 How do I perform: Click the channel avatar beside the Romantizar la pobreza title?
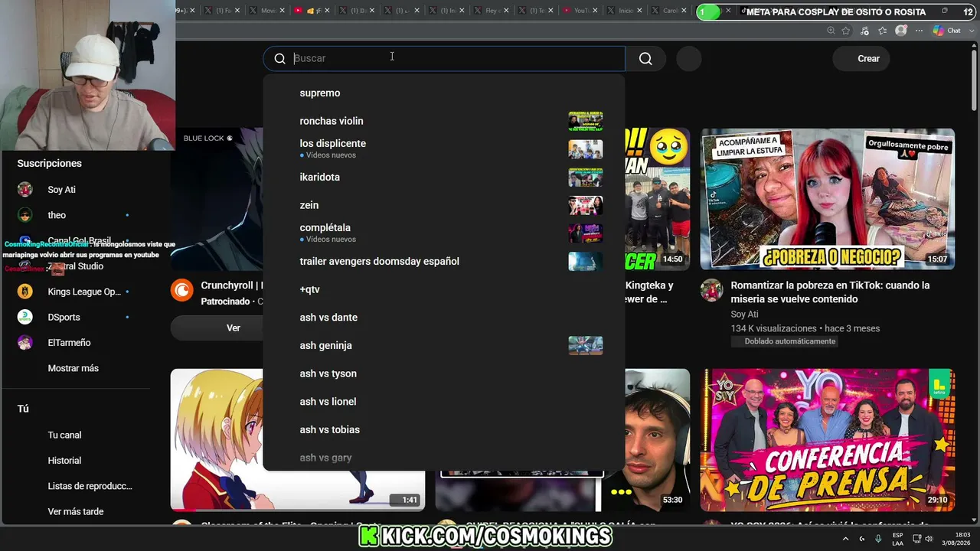(x=712, y=290)
